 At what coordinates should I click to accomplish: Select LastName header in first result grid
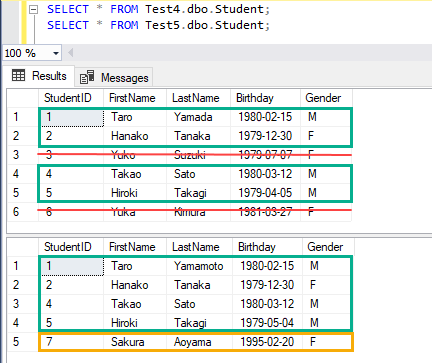click(x=198, y=98)
